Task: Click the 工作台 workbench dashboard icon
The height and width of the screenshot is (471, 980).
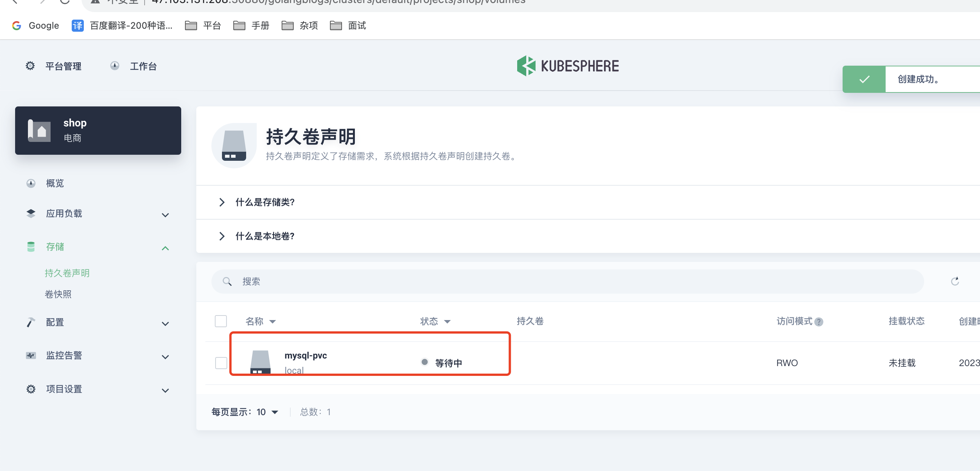Action: click(x=114, y=66)
